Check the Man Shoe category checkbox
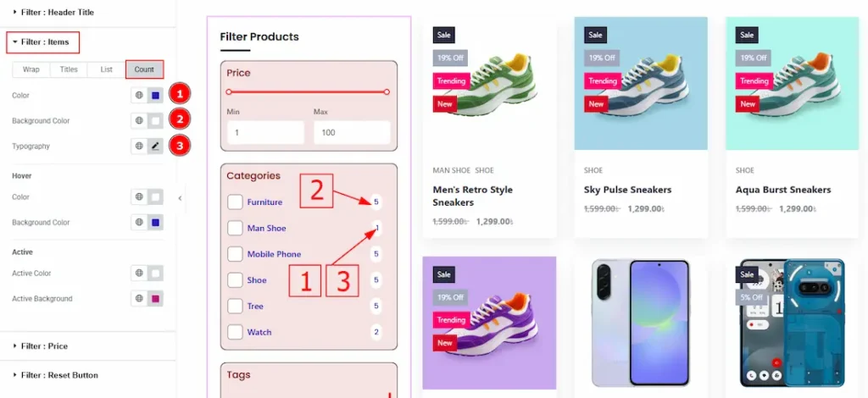Image resolution: width=868 pixels, height=398 pixels. [236, 229]
